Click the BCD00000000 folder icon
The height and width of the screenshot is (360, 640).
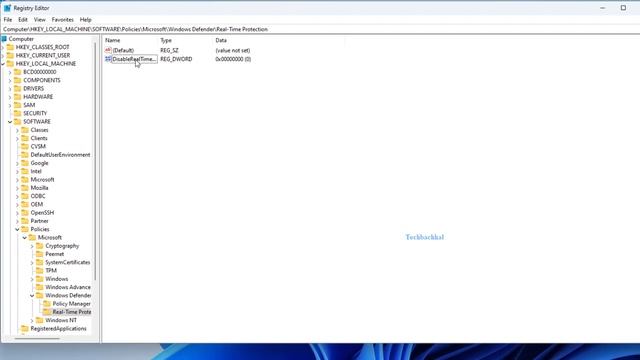(x=18, y=72)
